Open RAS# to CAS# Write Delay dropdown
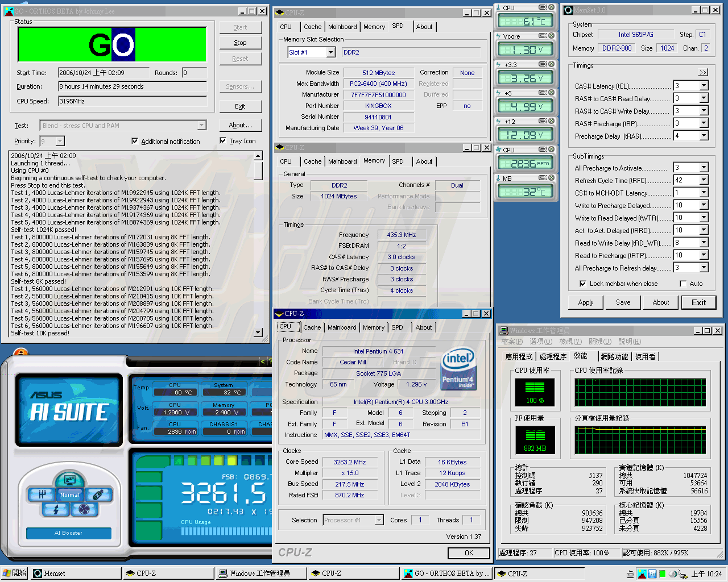Screen dimensions: 728x582 [x=704, y=111]
